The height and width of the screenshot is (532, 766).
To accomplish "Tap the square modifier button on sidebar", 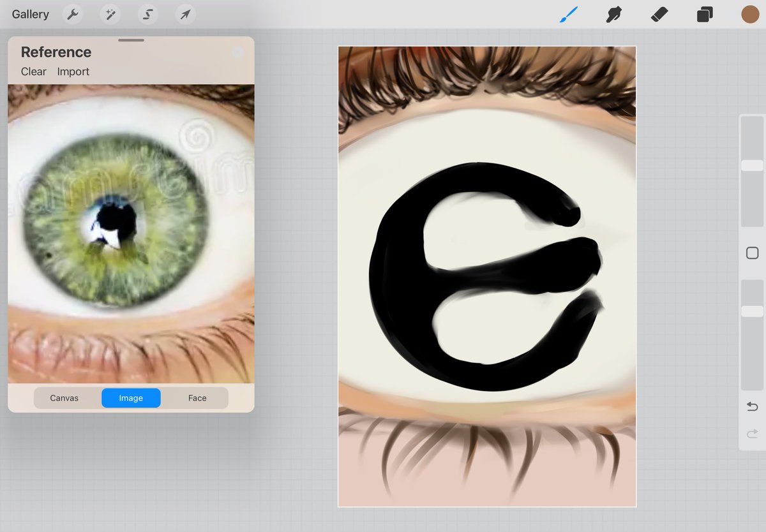I will click(x=752, y=253).
